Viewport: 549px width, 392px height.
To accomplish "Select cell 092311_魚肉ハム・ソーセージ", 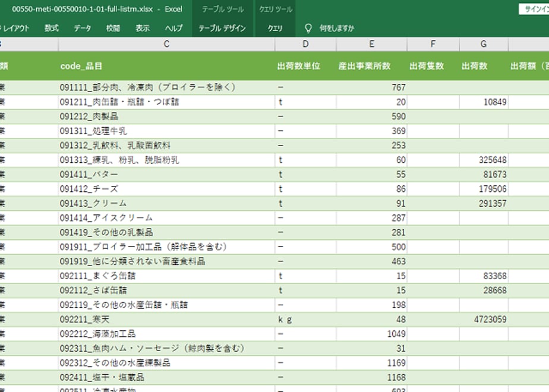I will (166, 349).
